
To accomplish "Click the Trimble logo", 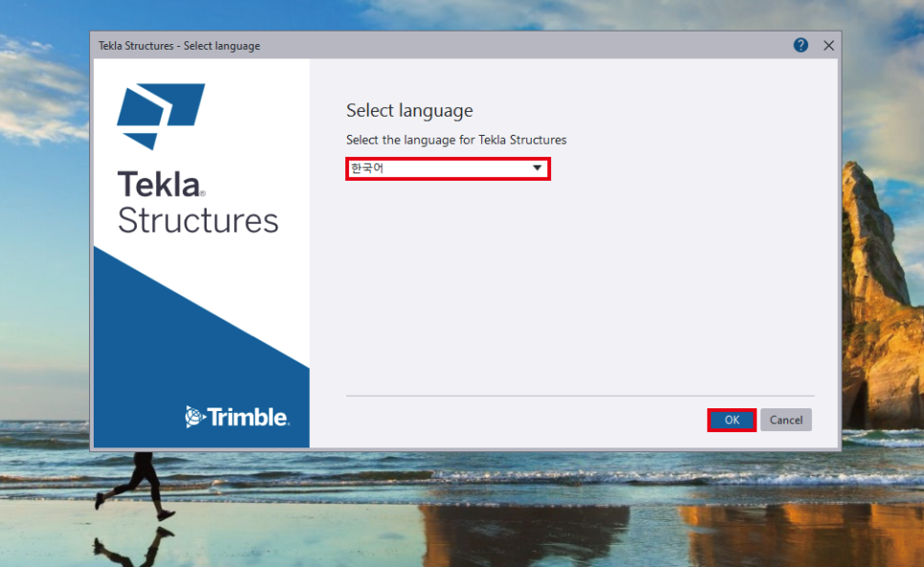I will click(x=237, y=417).
